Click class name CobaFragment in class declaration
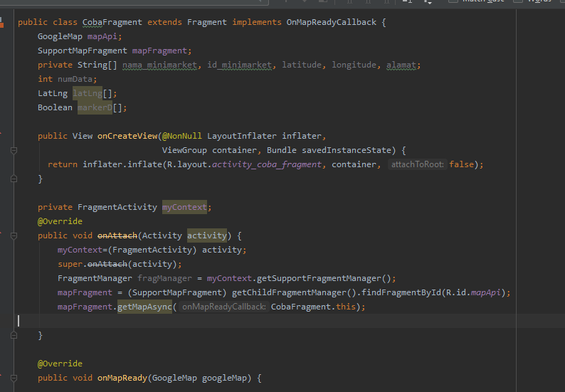 click(x=112, y=22)
